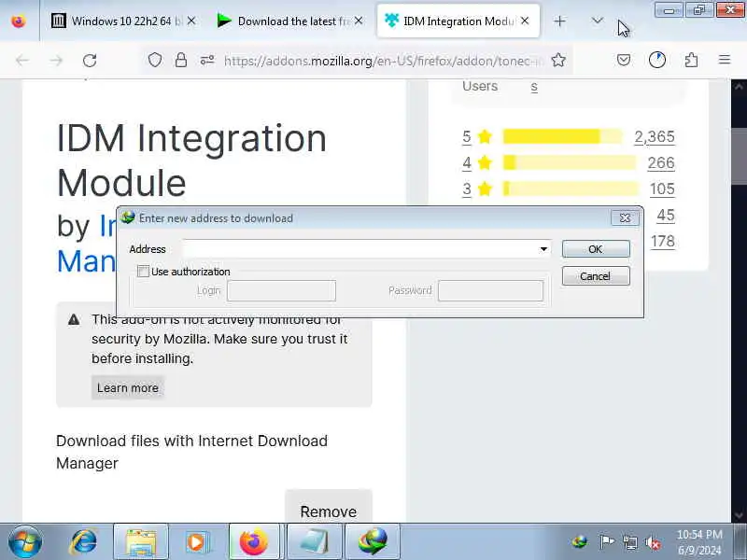The height and width of the screenshot is (560, 747).
Task: Click the warning triangle icon
Action: [x=74, y=319]
